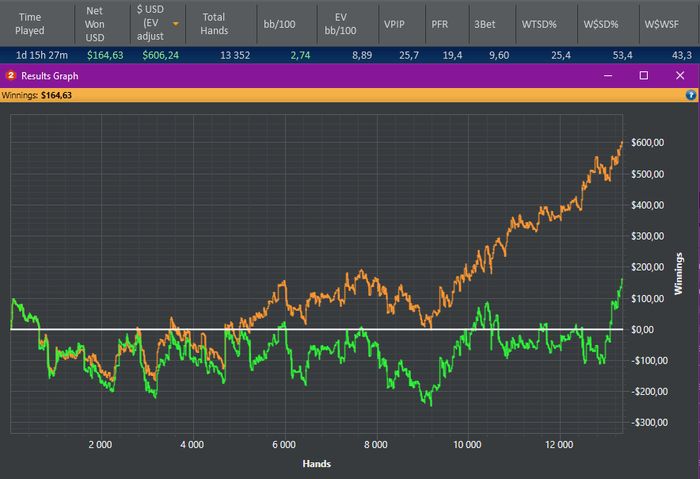Minimize the Results Graph window
This screenshot has height=479, width=700.
pos(606,76)
